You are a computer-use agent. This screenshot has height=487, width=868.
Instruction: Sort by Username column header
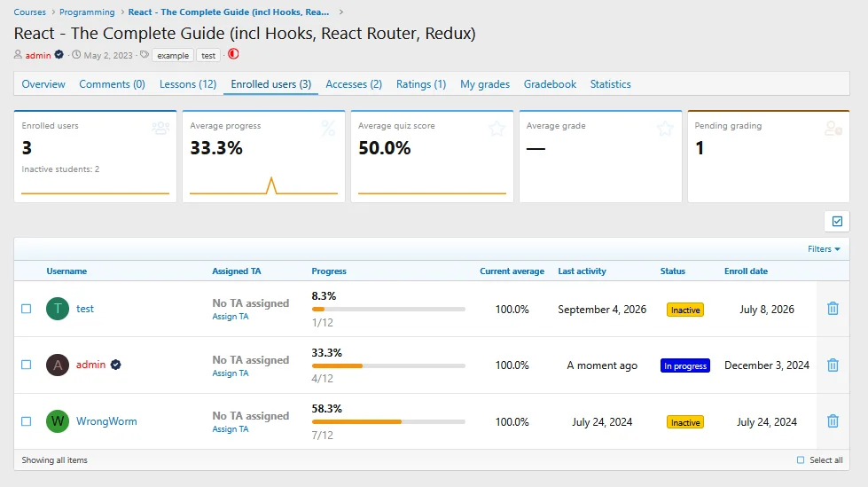66,271
